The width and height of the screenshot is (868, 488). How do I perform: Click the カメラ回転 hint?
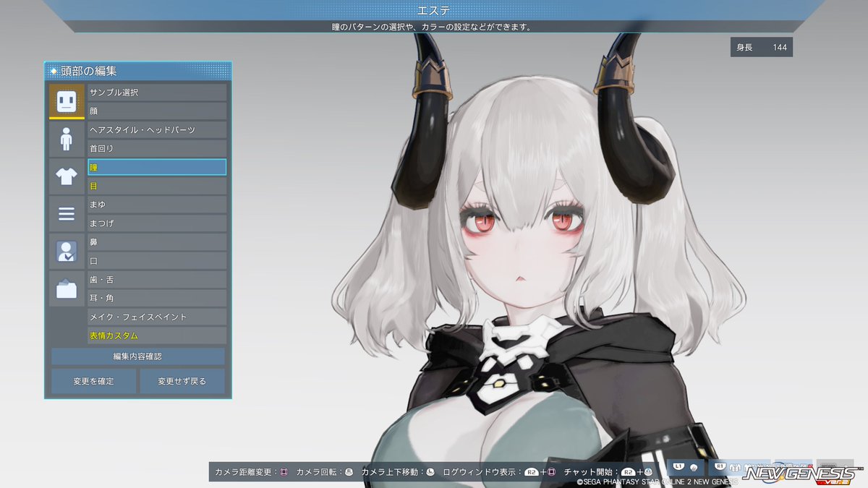[x=324, y=472]
